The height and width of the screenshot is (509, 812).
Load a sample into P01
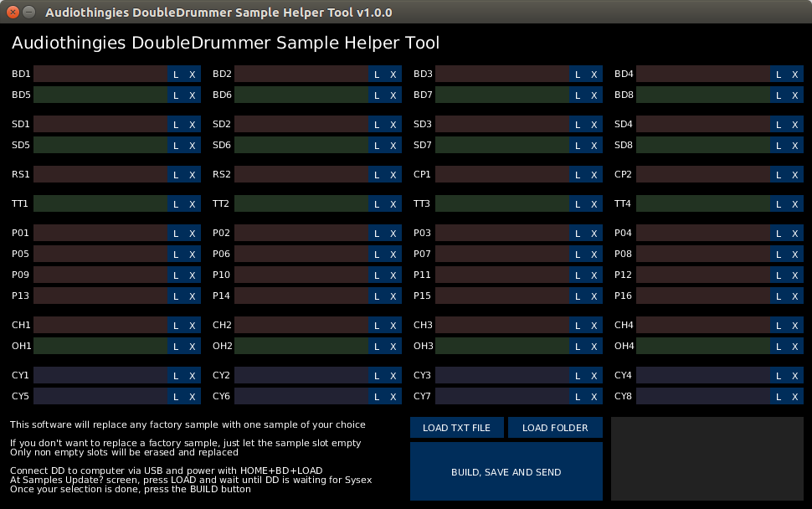[176, 233]
